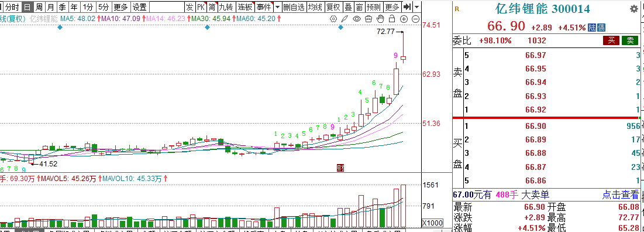This screenshot has width=644, height=232.
Task: Open the PK comparison button
Action: point(201,7)
